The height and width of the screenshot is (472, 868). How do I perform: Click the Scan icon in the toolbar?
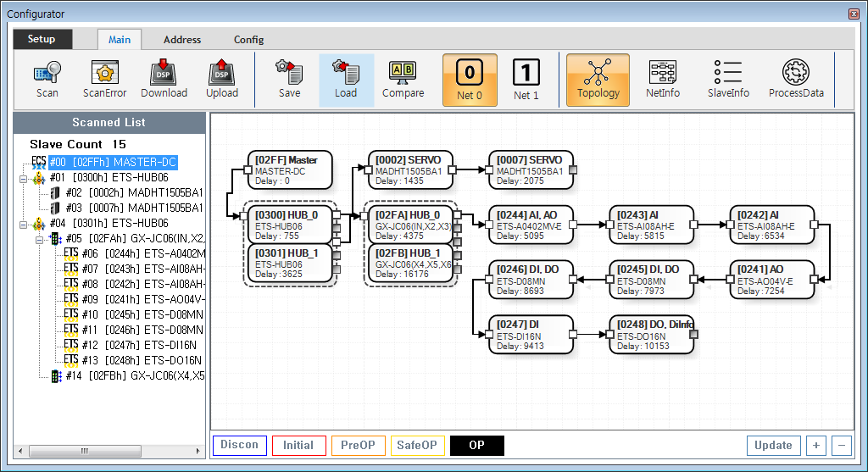47,80
